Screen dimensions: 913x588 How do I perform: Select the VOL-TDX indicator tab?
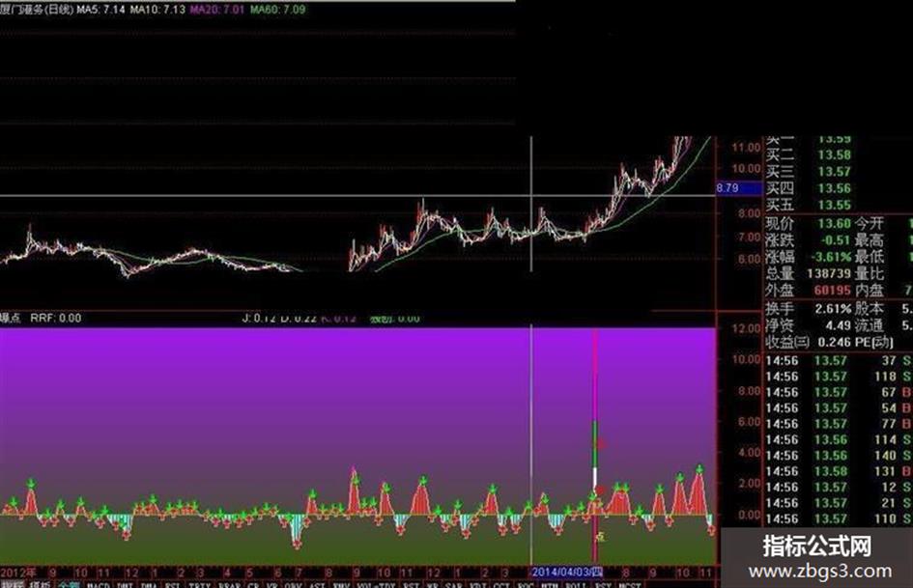(376, 584)
